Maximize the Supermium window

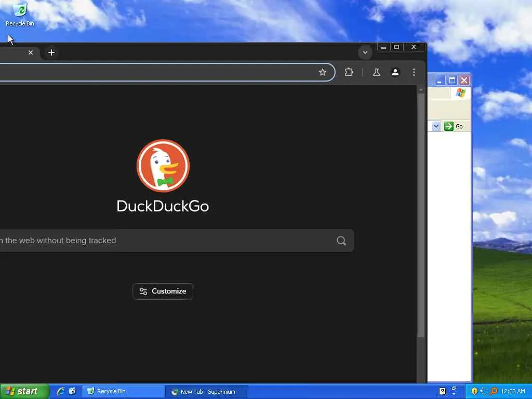pyautogui.click(x=396, y=47)
